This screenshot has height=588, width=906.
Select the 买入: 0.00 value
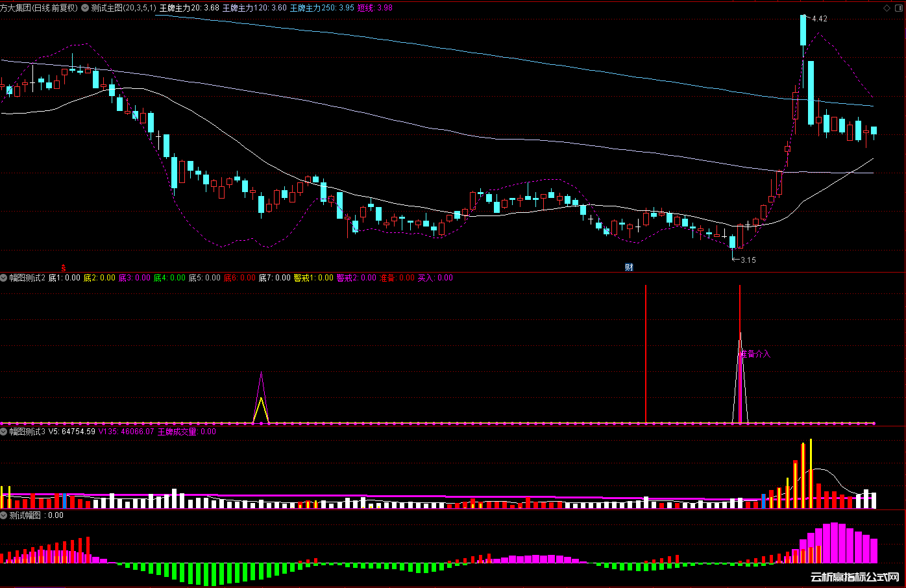coord(435,278)
